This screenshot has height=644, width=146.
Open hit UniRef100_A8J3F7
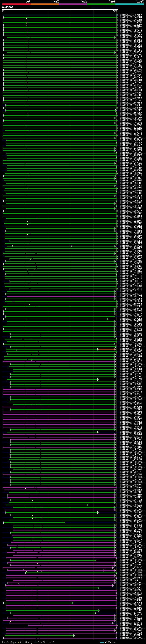point(131,15)
